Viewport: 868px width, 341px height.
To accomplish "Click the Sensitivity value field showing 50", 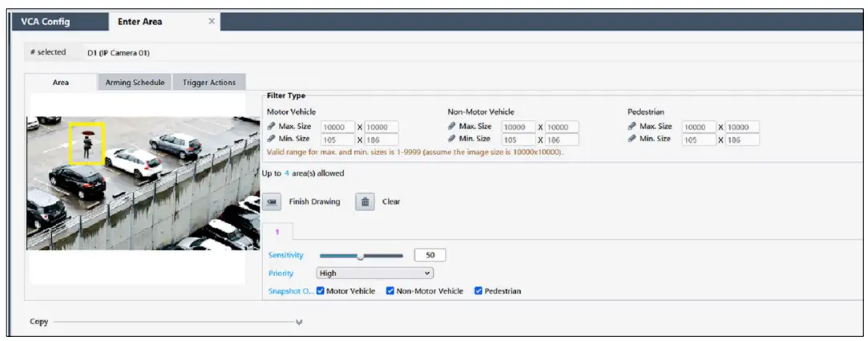I will point(430,256).
